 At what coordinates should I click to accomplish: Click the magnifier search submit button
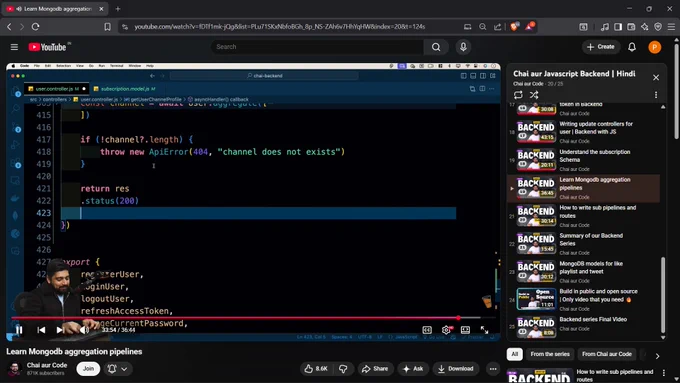(436, 47)
